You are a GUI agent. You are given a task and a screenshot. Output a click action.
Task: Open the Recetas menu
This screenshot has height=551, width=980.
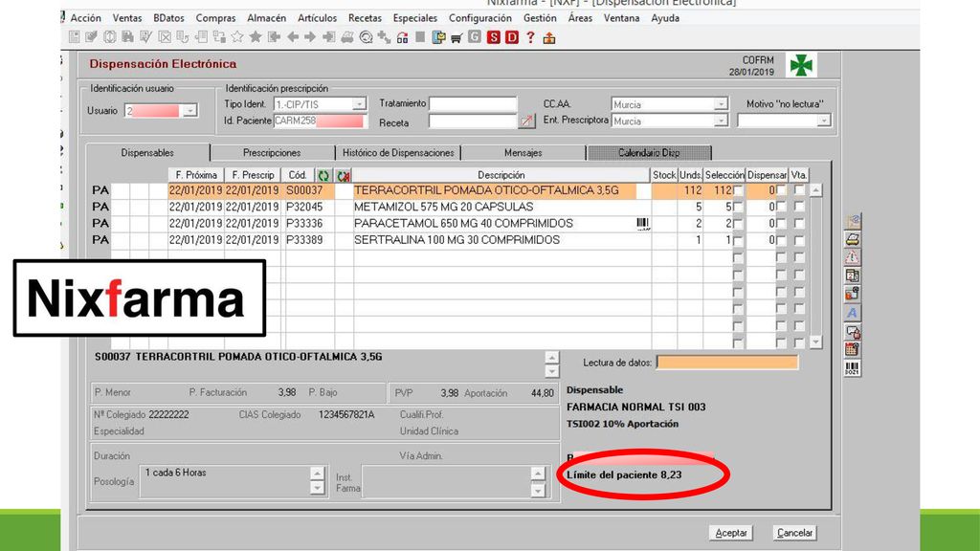point(365,18)
